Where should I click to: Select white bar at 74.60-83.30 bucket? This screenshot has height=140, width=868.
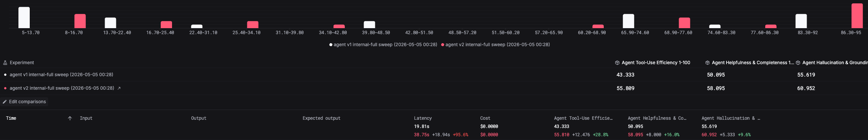tap(715, 26)
